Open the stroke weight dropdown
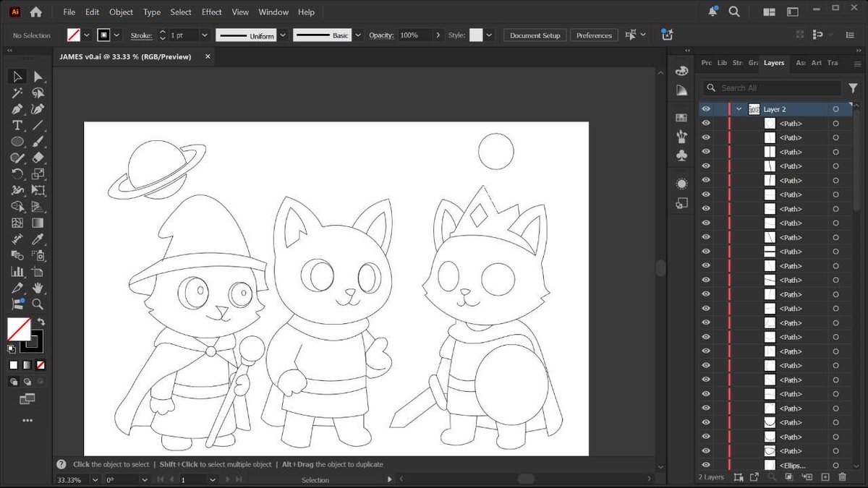Viewport: 868px width, 488px height. click(x=205, y=35)
